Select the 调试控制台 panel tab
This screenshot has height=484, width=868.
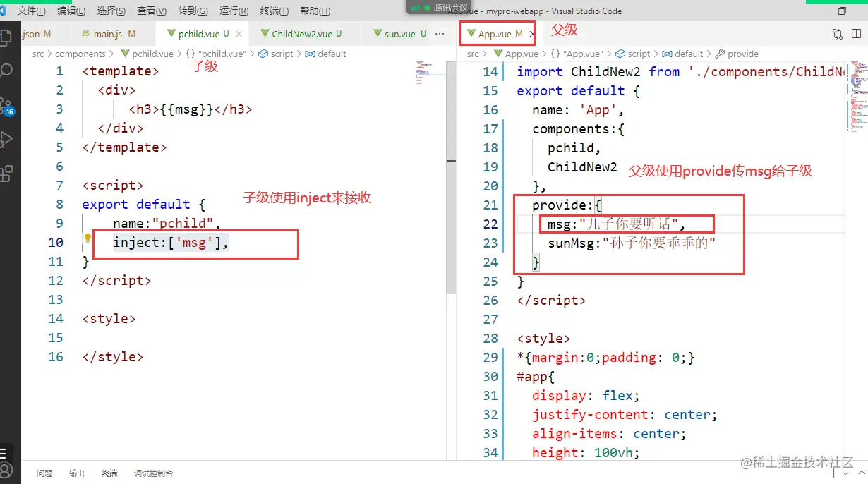(x=152, y=473)
